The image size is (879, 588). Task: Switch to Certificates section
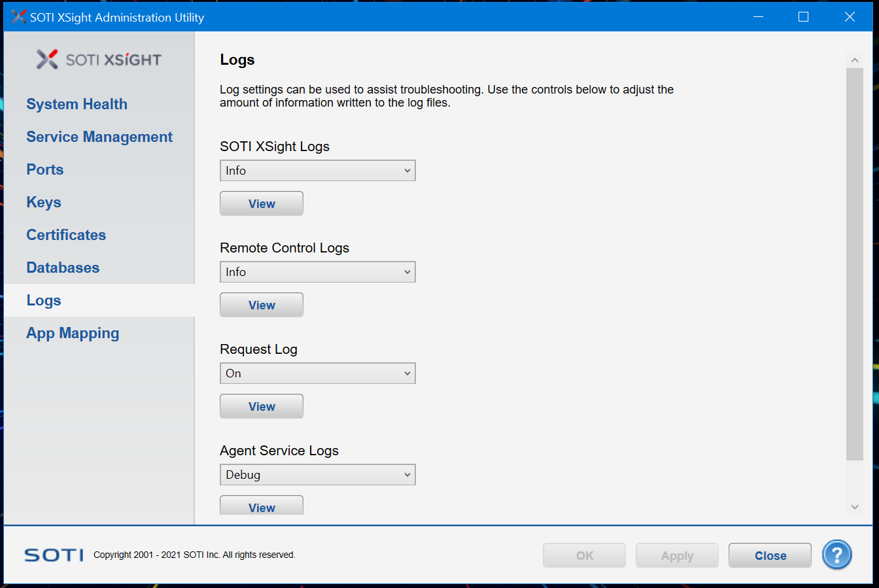click(x=66, y=235)
